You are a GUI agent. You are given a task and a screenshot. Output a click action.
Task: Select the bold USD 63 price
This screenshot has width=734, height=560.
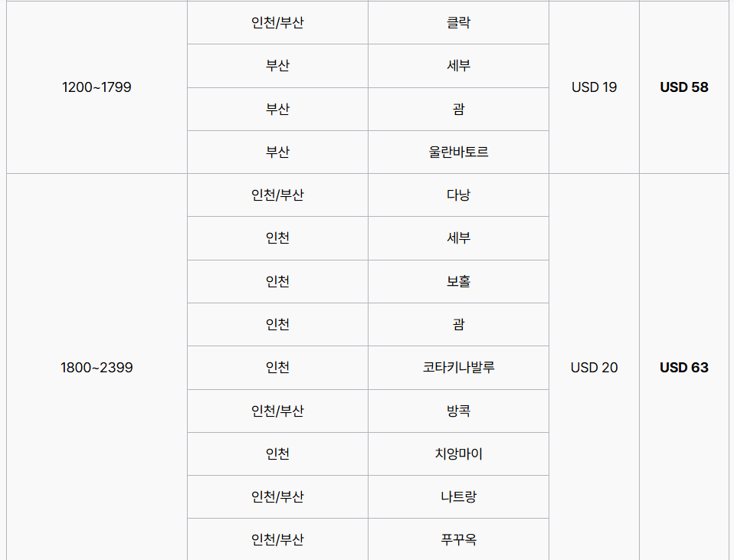click(683, 368)
